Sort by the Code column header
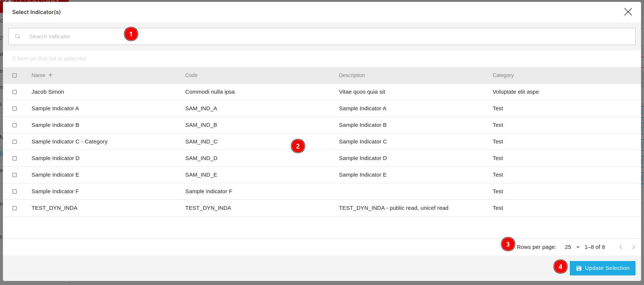The width and height of the screenshot is (644, 285). point(191,75)
